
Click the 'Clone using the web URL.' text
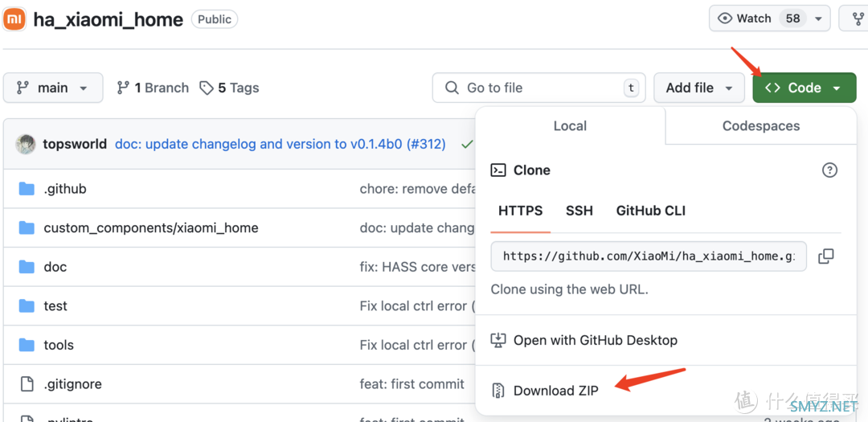[x=569, y=289]
